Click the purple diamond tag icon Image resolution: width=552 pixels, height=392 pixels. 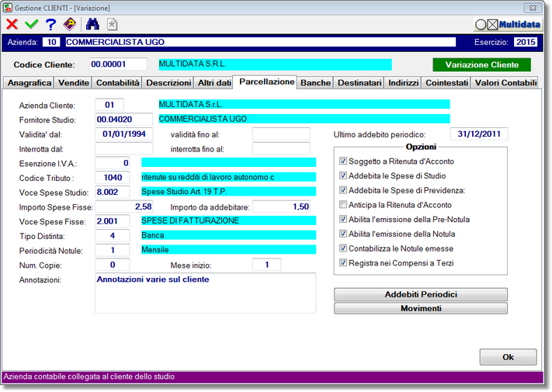(x=70, y=24)
